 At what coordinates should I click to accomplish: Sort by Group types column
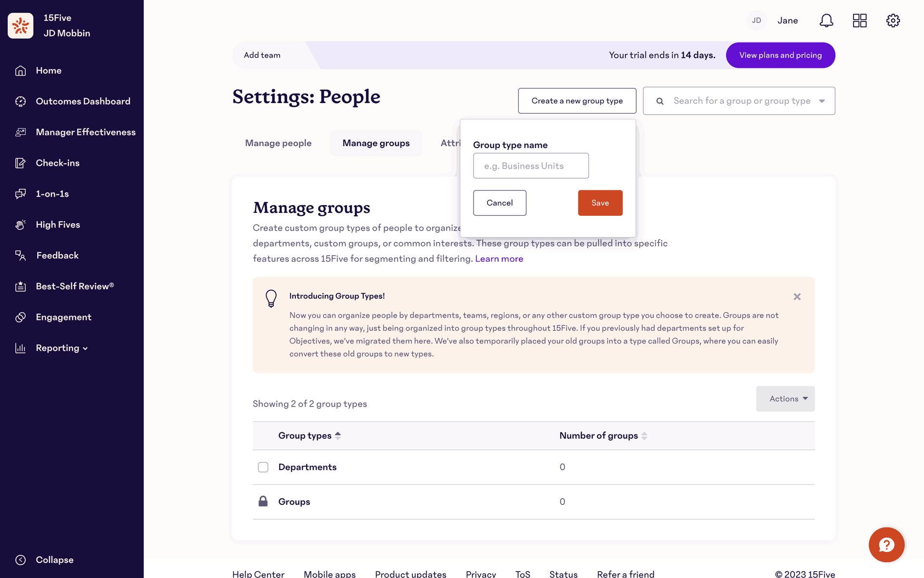pyautogui.click(x=309, y=436)
